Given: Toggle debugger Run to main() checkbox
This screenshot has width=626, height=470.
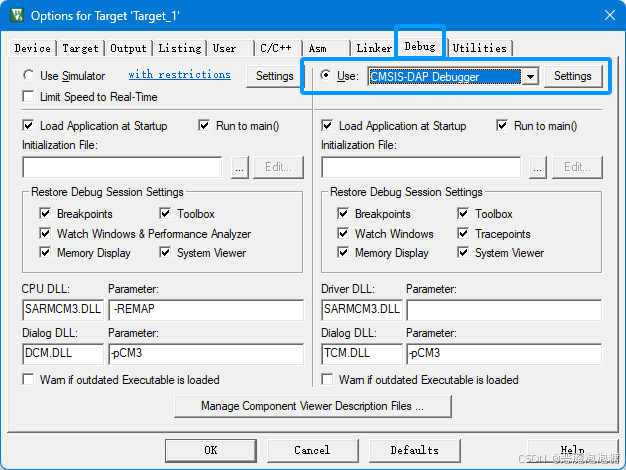Looking at the screenshot, I should pos(502,125).
